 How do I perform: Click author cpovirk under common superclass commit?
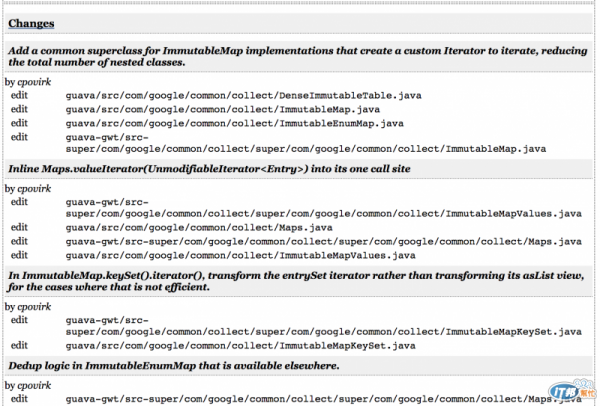tap(34, 82)
